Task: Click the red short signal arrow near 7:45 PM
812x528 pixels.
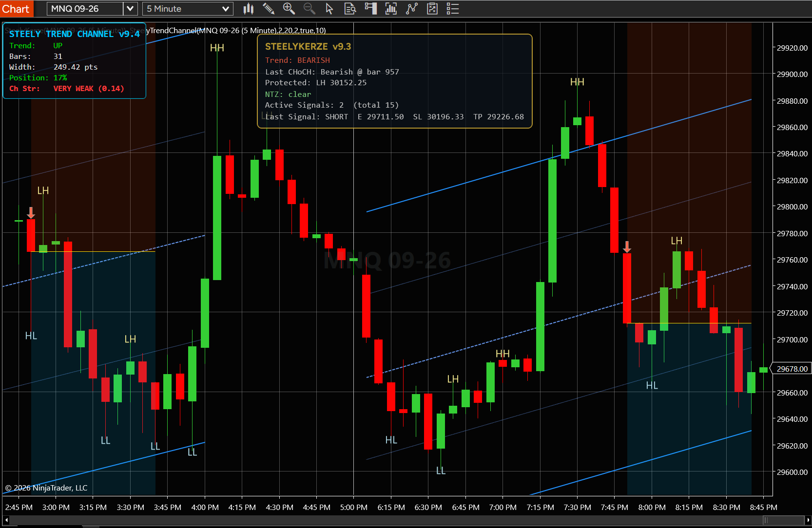Action: (x=627, y=247)
